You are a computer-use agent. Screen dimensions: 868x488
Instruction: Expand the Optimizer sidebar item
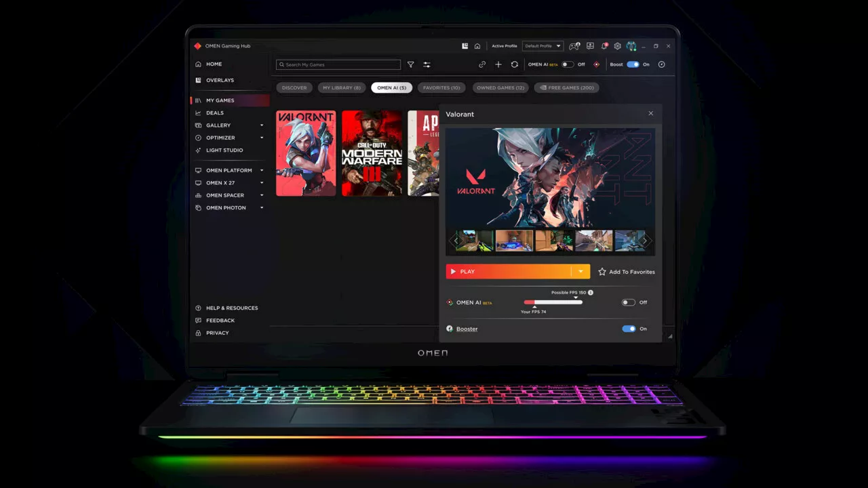pyautogui.click(x=262, y=138)
